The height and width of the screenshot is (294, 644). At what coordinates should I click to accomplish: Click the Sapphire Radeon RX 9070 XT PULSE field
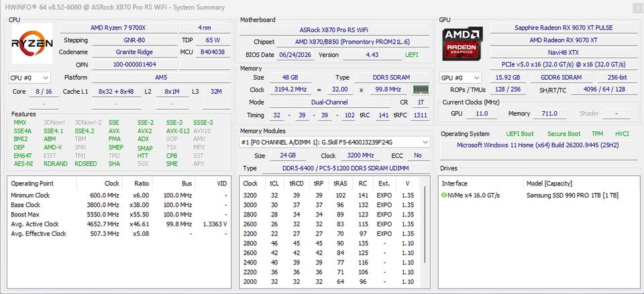[563, 28]
